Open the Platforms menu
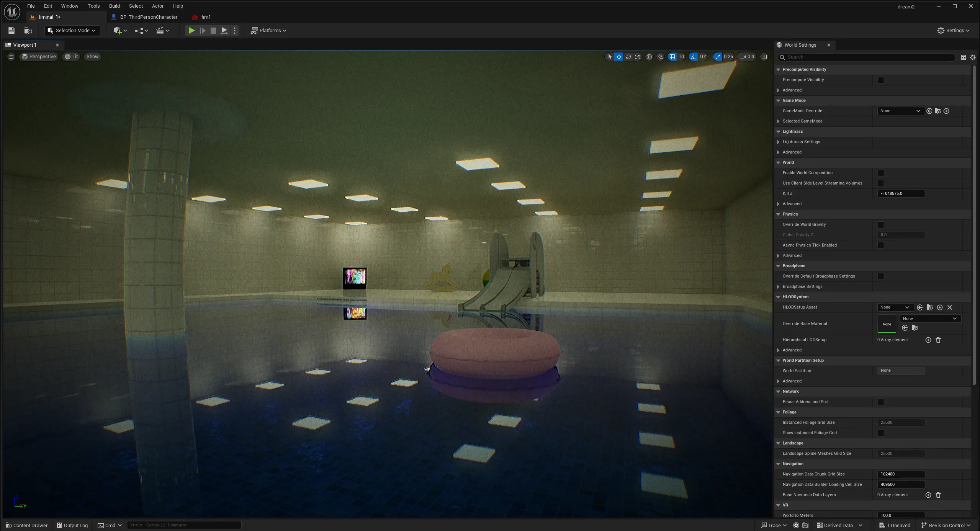Screen dimensions: 980x531 [x=268, y=30]
